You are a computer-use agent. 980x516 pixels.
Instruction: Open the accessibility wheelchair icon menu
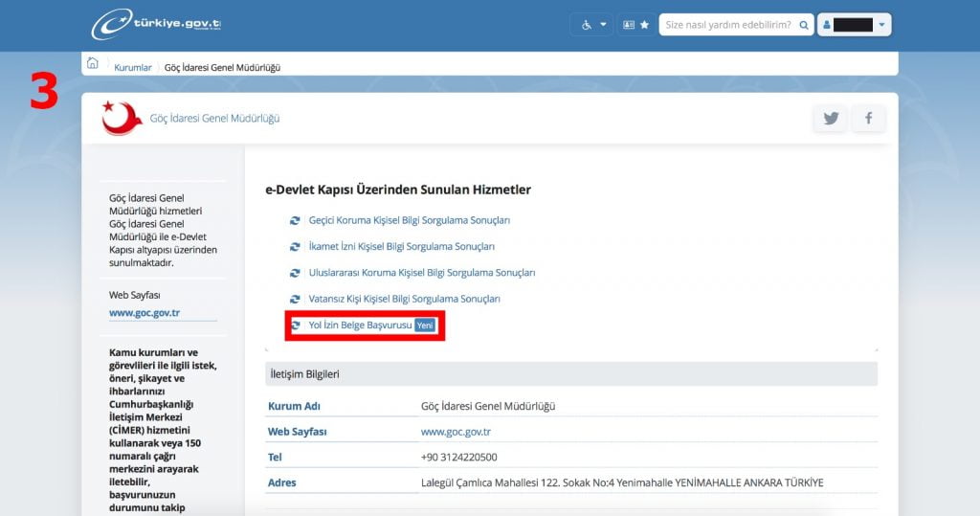(x=587, y=25)
